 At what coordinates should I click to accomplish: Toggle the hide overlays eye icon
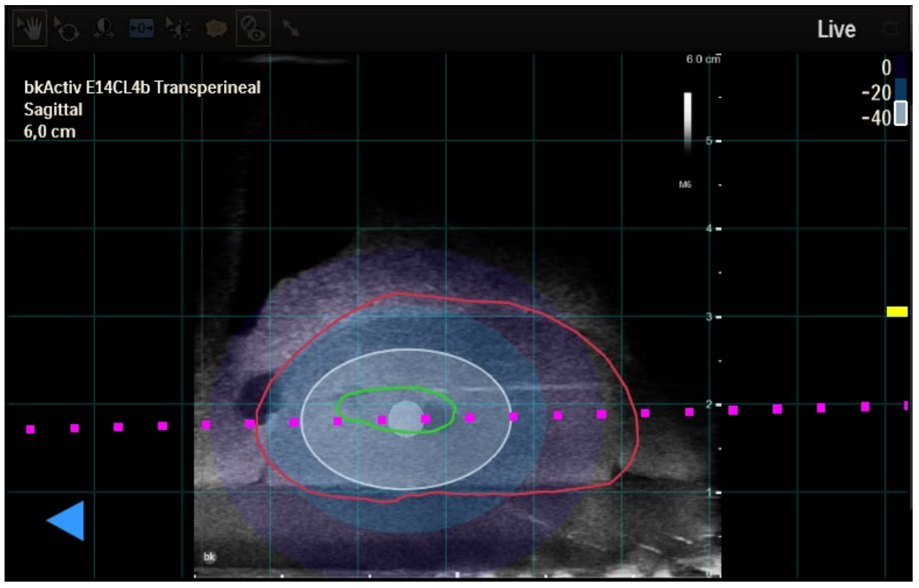coord(253,29)
